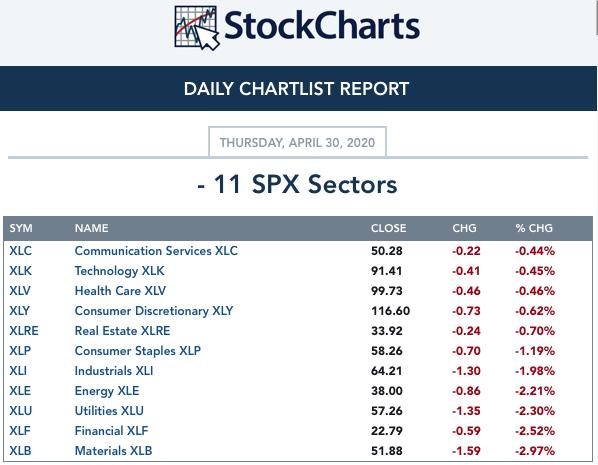Screen dimensions: 598x465
Task: Select the XLK ticker symbol
Action: point(20,271)
